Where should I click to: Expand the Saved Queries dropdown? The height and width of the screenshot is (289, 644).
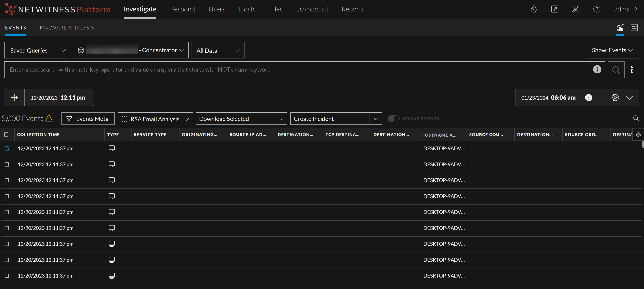point(37,50)
